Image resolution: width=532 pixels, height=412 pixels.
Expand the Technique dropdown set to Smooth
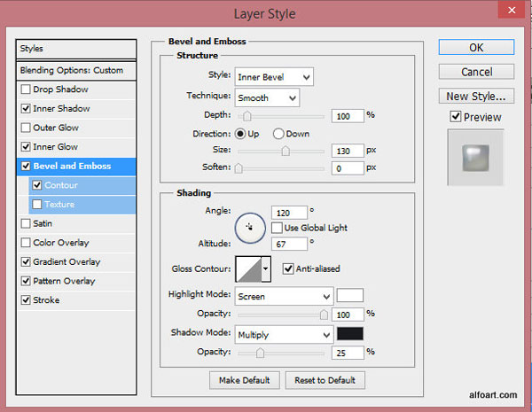[267, 98]
